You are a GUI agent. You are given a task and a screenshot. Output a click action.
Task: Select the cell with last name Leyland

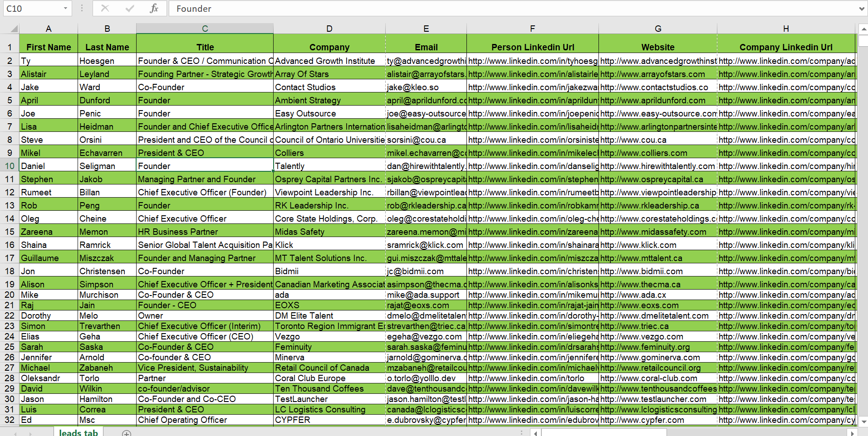click(x=107, y=74)
